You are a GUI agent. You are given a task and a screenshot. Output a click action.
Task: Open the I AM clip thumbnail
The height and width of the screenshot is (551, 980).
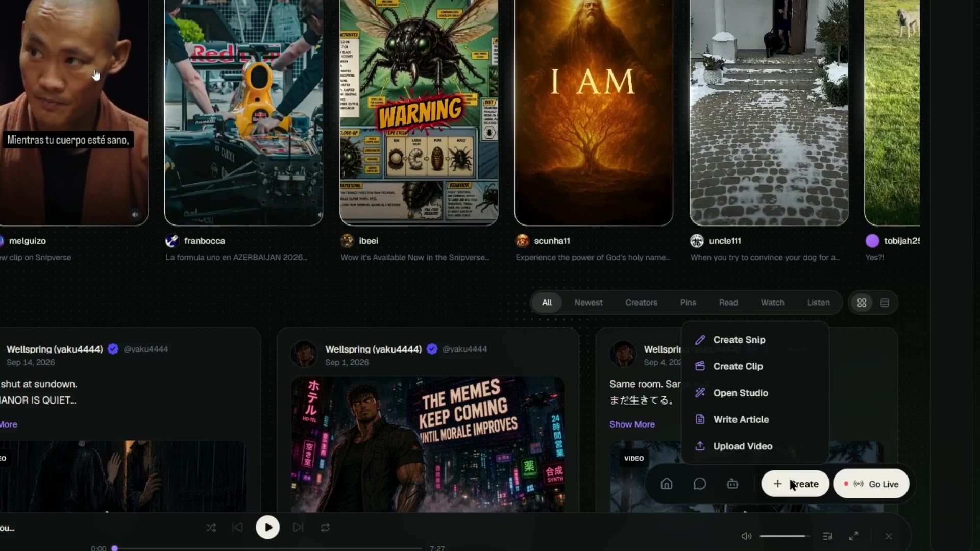tap(594, 112)
